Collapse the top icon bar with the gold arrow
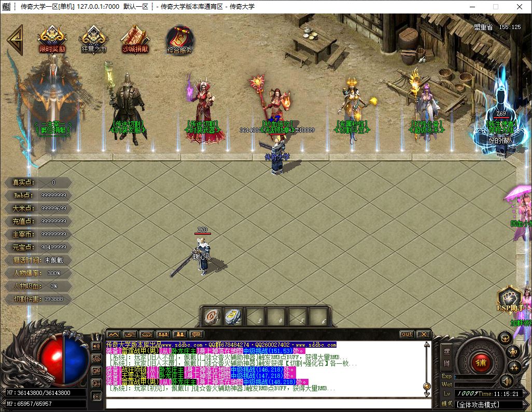The image size is (532, 412). [x=15, y=40]
